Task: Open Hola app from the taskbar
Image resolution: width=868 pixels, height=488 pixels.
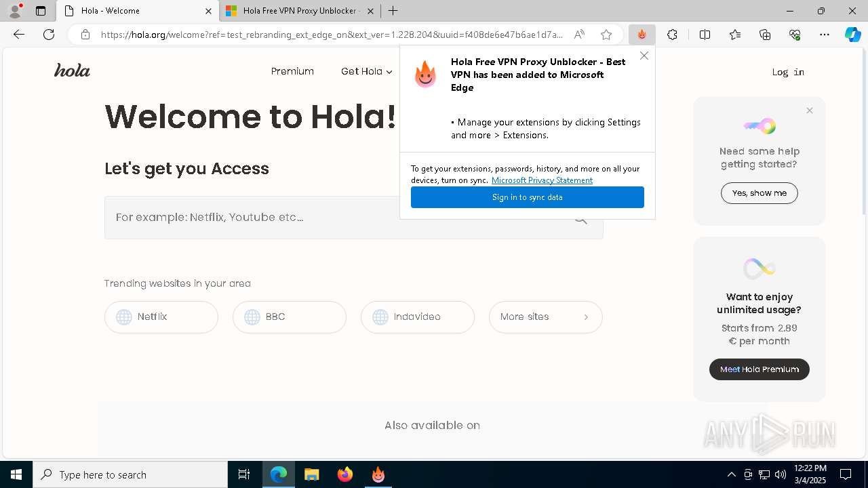Action: 378,474
